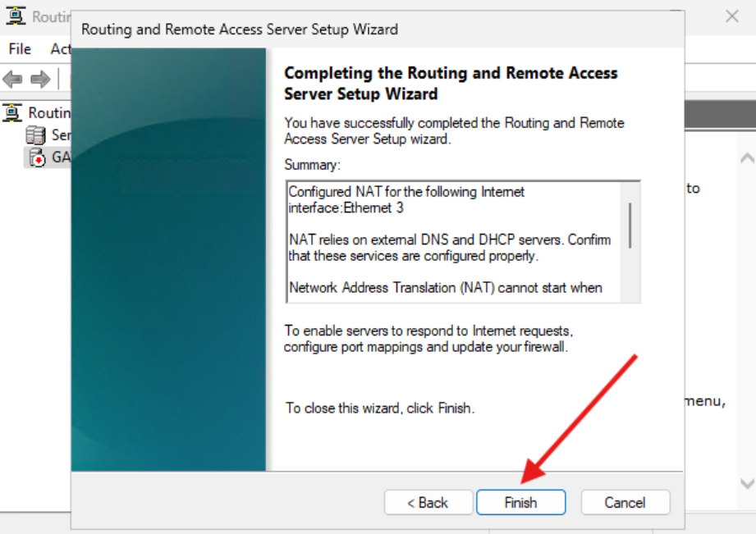Go back with the < Back button

tap(428, 503)
